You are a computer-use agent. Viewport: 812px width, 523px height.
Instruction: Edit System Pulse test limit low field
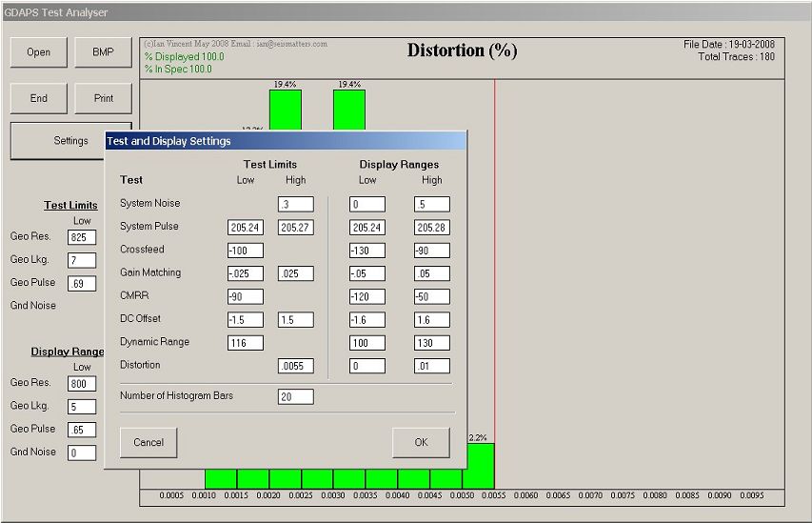[x=246, y=228]
